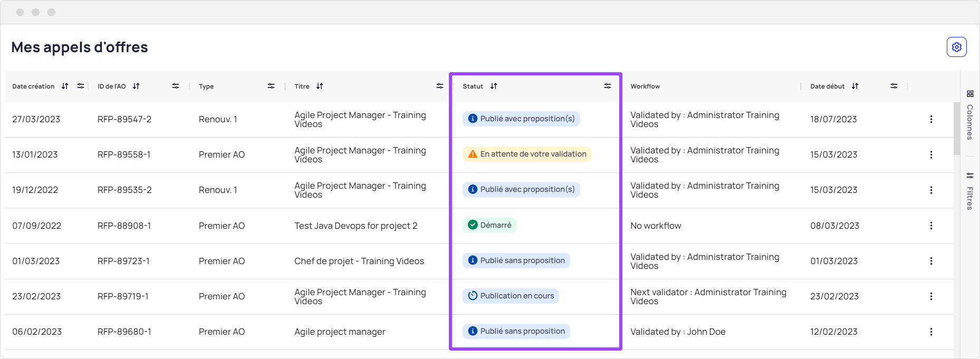Sort the Titre column
This screenshot has width=980, height=359.
[x=320, y=86]
